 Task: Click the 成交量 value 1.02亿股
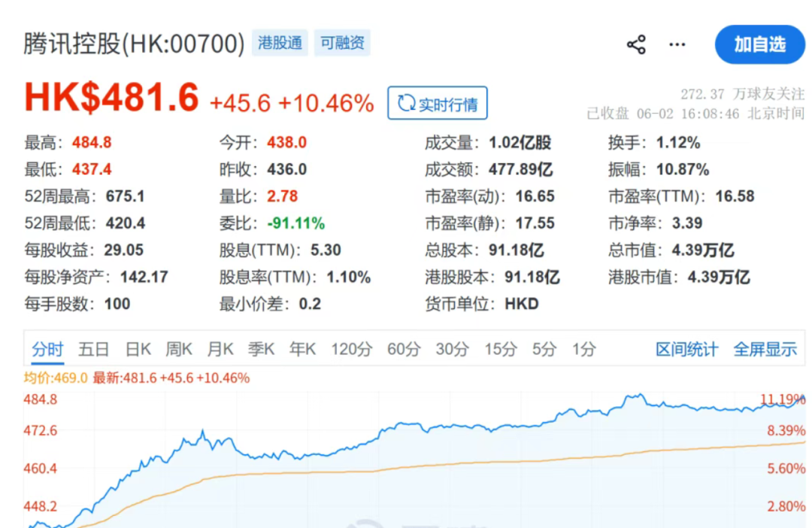coord(520,142)
